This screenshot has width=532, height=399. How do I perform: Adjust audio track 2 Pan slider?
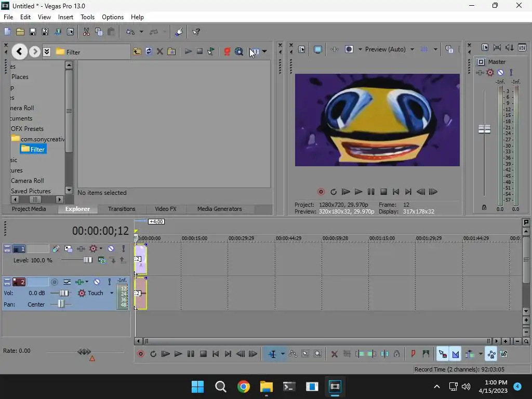tap(61, 303)
